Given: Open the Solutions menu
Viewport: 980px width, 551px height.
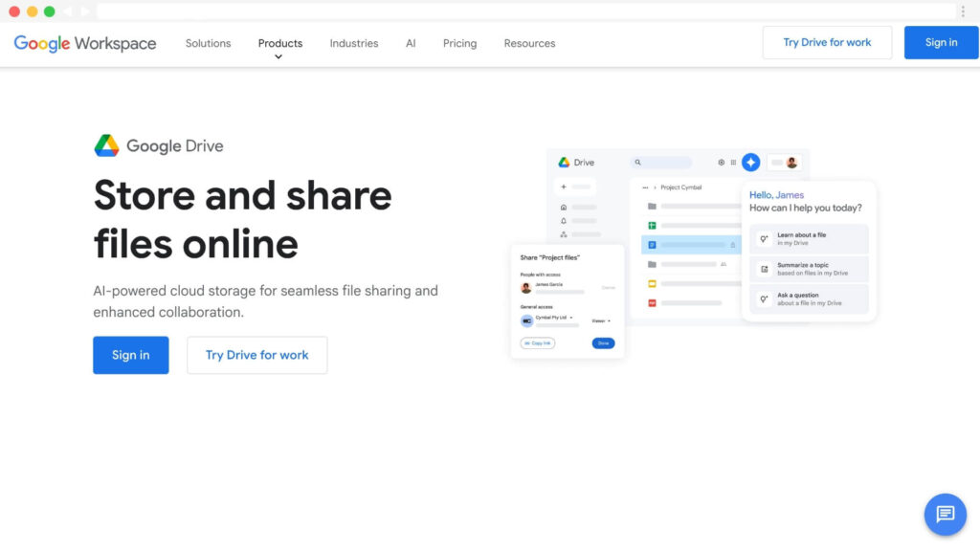Looking at the screenshot, I should [x=208, y=43].
